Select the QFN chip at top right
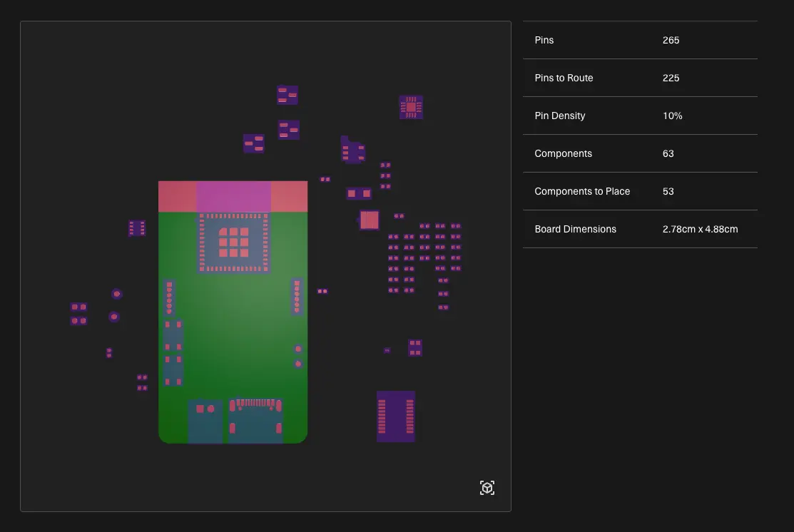 click(x=411, y=107)
